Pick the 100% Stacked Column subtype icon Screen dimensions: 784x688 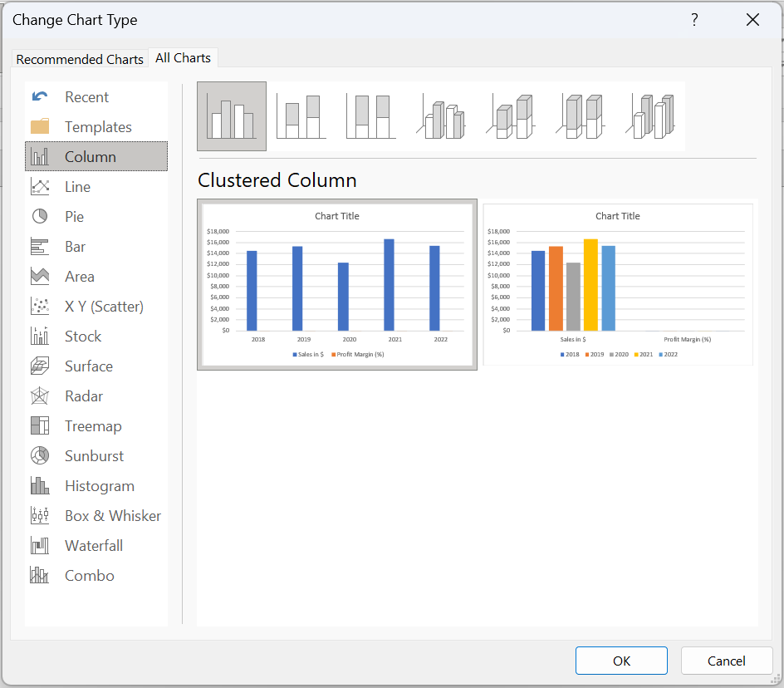coord(370,115)
